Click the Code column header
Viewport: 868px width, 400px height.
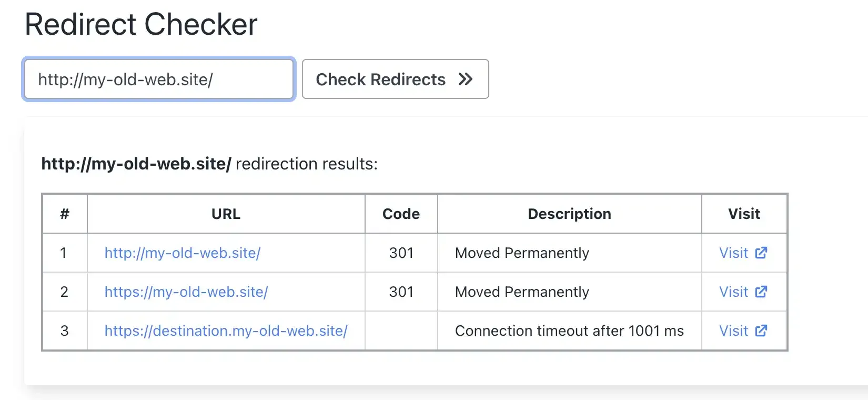[400, 214]
